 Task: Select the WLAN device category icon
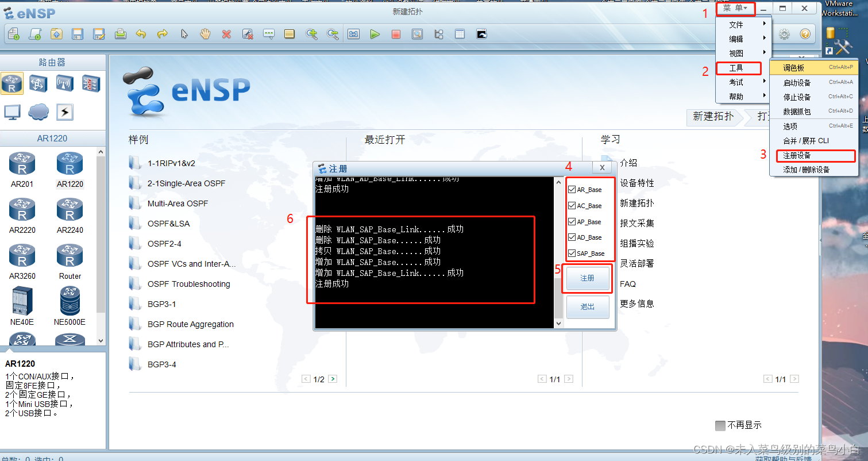(x=64, y=83)
